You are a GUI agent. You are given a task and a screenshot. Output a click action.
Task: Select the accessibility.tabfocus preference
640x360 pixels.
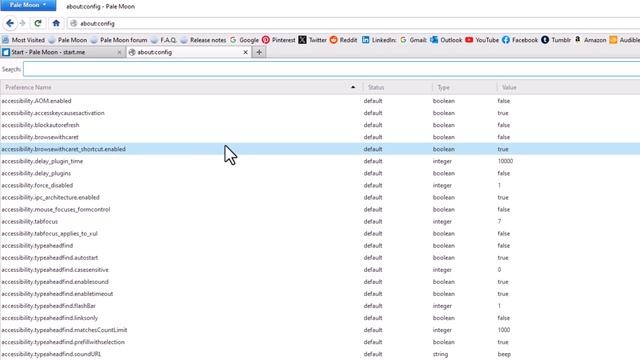pos(320,221)
